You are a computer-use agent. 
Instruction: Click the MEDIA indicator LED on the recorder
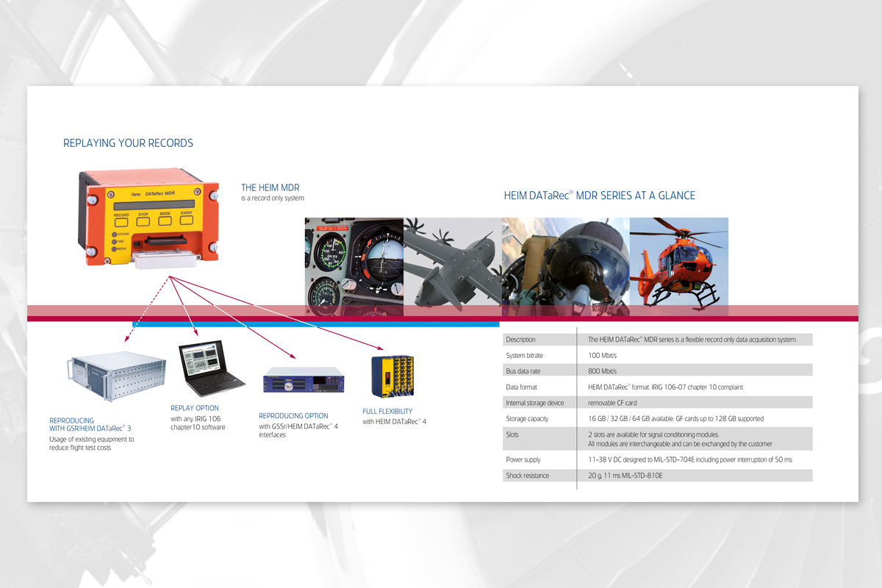[114, 248]
